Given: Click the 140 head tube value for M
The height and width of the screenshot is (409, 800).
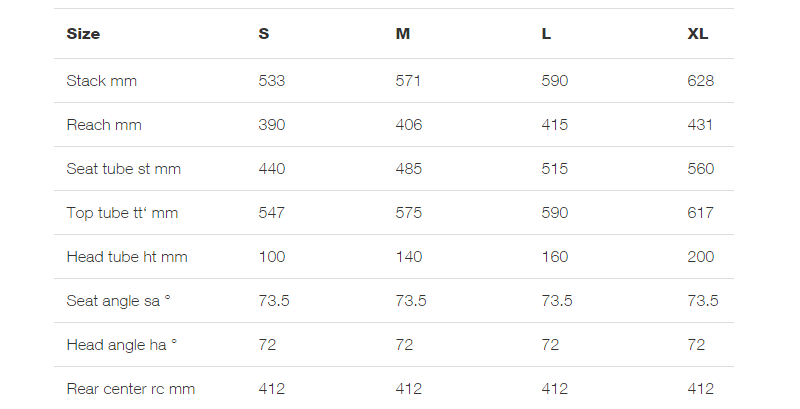Looking at the screenshot, I should pyautogui.click(x=409, y=257).
